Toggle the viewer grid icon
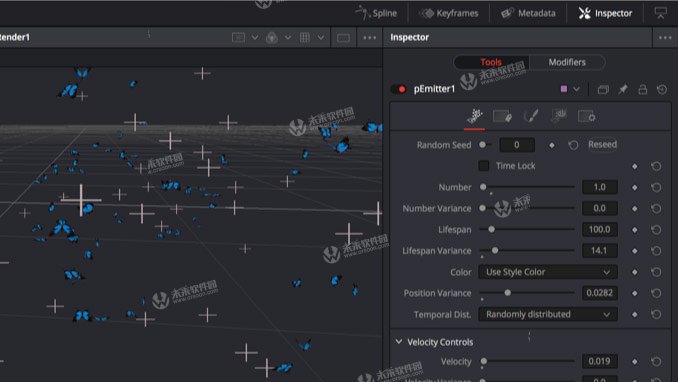The width and height of the screenshot is (678, 382). pos(305,38)
